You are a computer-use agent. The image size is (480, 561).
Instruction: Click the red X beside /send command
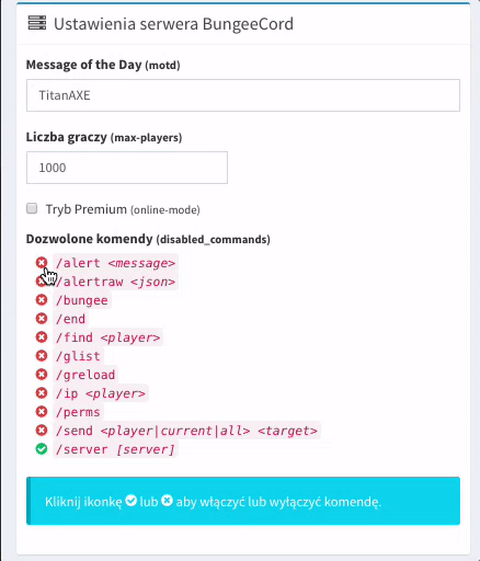[41, 430]
